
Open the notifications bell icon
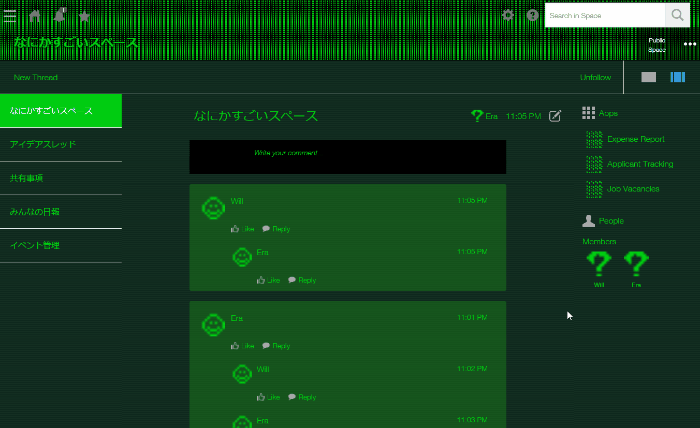pyautogui.click(x=60, y=16)
